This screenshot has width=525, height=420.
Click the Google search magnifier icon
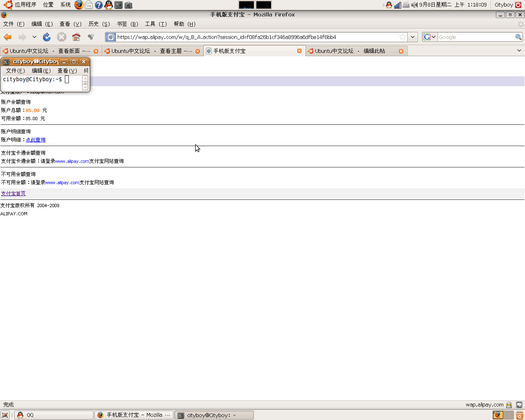tap(518, 37)
